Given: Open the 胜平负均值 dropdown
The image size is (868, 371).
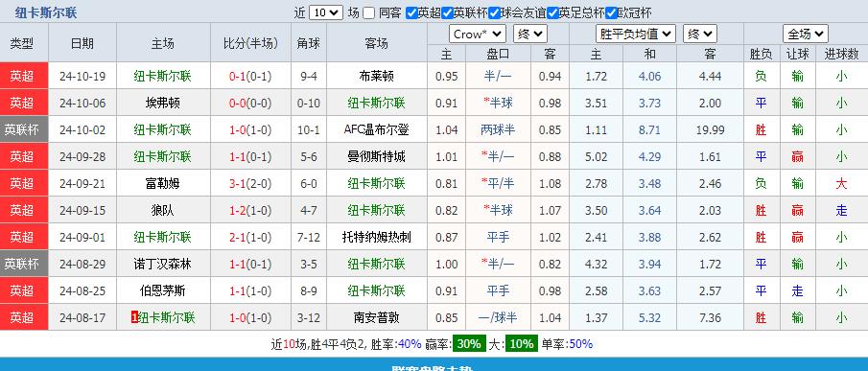Looking at the screenshot, I should tap(636, 35).
